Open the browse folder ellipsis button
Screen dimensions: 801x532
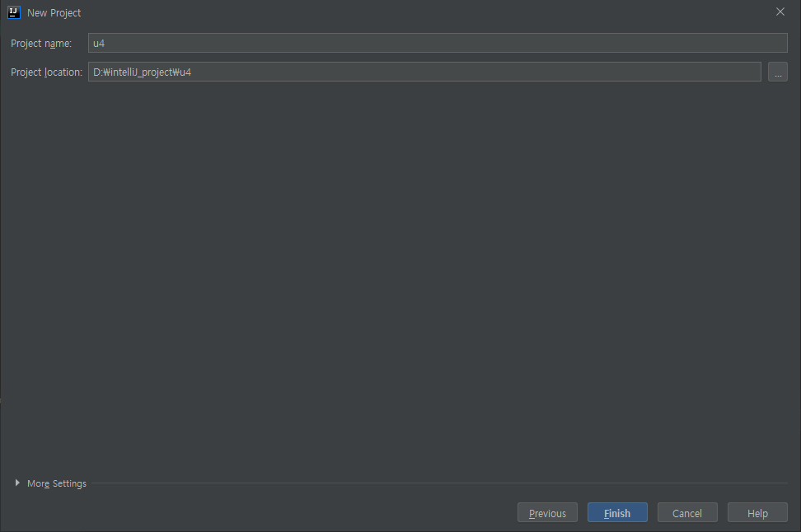click(x=777, y=72)
